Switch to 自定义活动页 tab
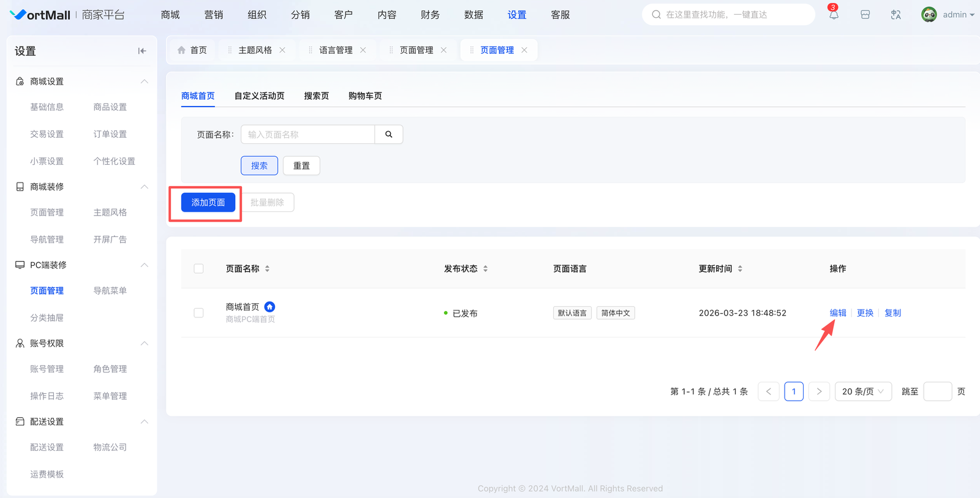Image resolution: width=980 pixels, height=498 pixels. (259, 96)
